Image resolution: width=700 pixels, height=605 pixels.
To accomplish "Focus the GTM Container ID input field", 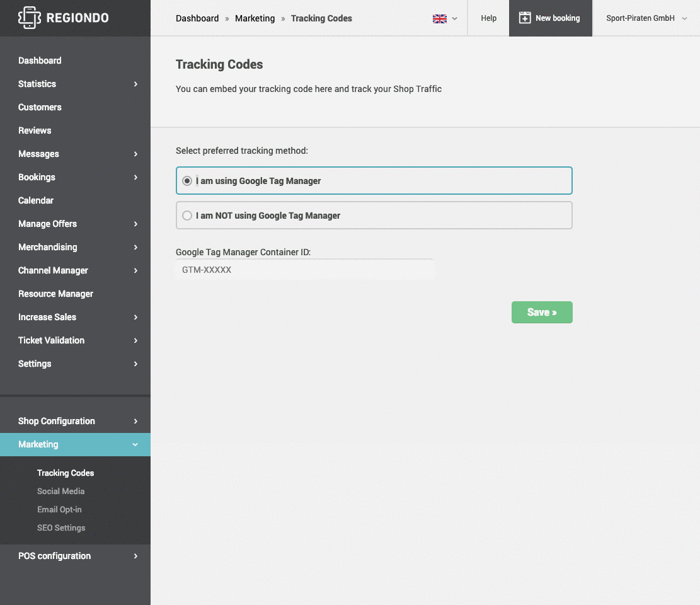I will click(x=305, y=270).
